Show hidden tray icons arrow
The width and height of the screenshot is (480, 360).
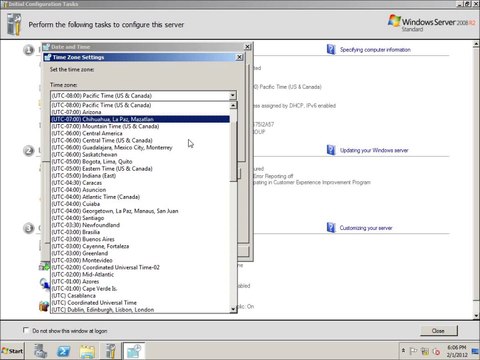[403, 351]
